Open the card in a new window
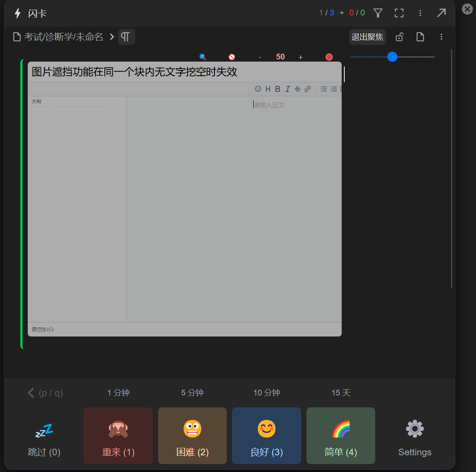 coord(442,13)
